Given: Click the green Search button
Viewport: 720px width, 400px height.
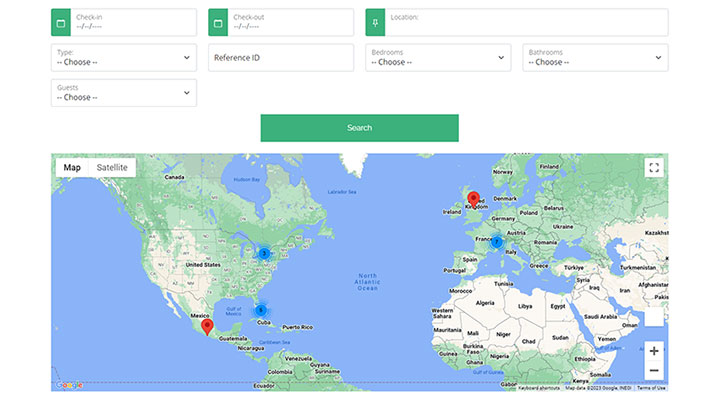Looking at the screenshot, I should [360, 128].
